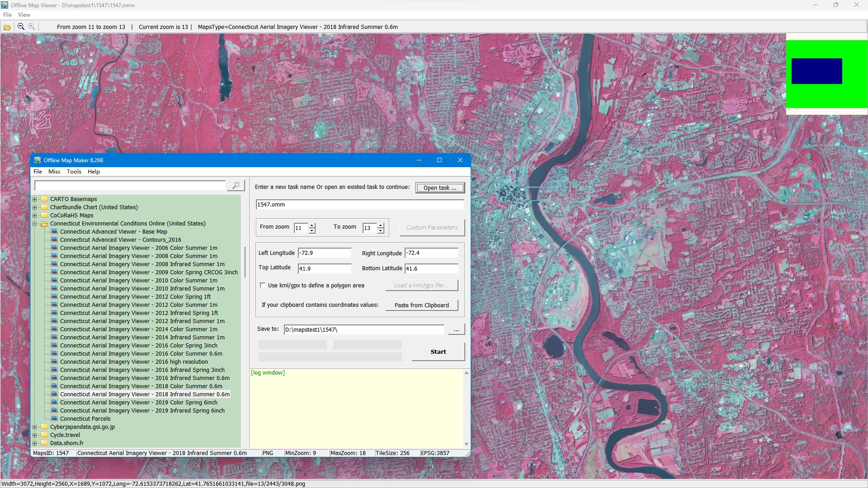Expand the Data.shom.fr tree node

point(35,443)
